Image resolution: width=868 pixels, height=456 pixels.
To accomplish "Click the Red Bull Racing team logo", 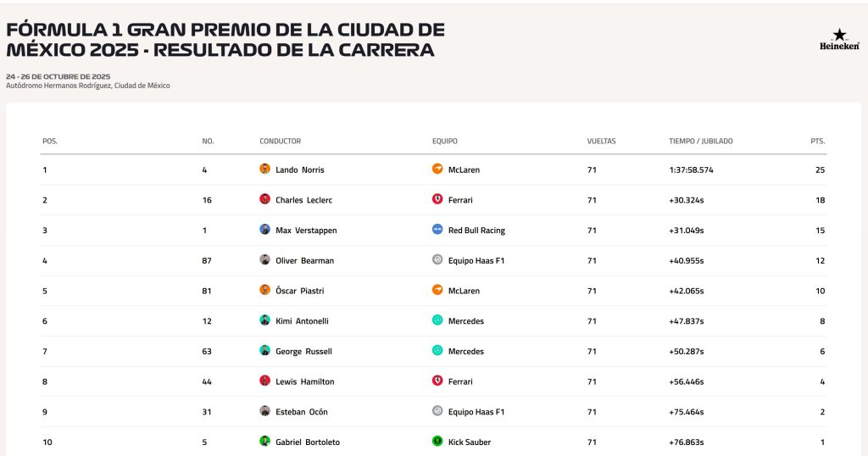I will tap(437, 230).
